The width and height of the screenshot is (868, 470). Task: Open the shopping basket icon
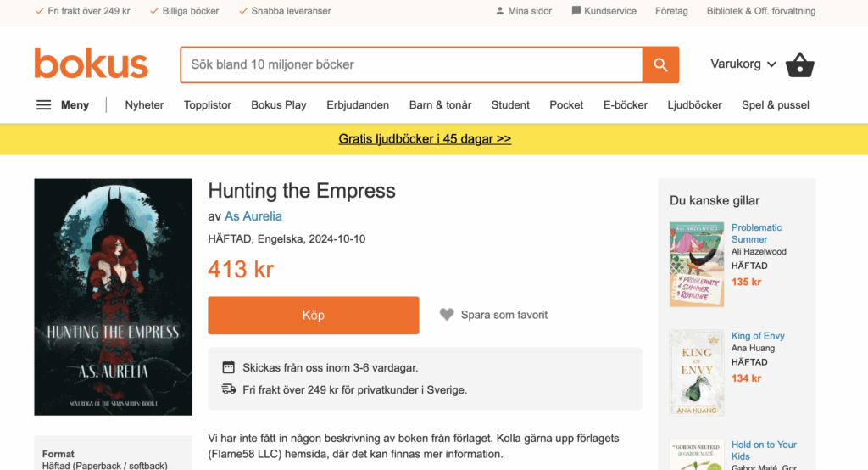tap(800, 64)
